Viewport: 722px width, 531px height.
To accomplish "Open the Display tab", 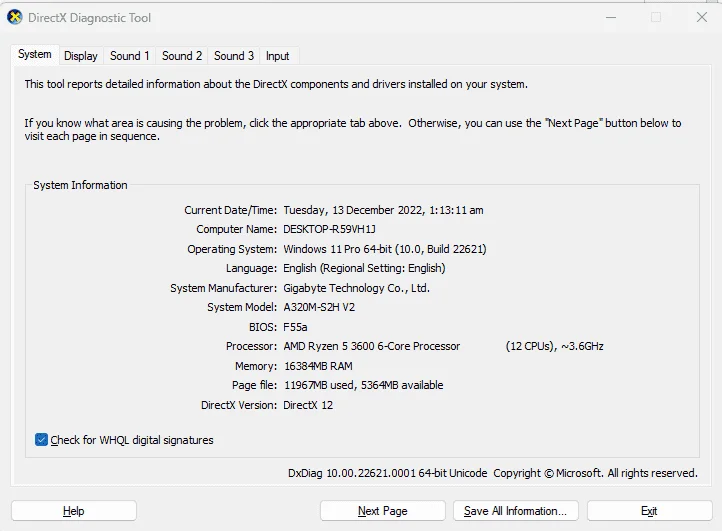I will tap(81, 56).
